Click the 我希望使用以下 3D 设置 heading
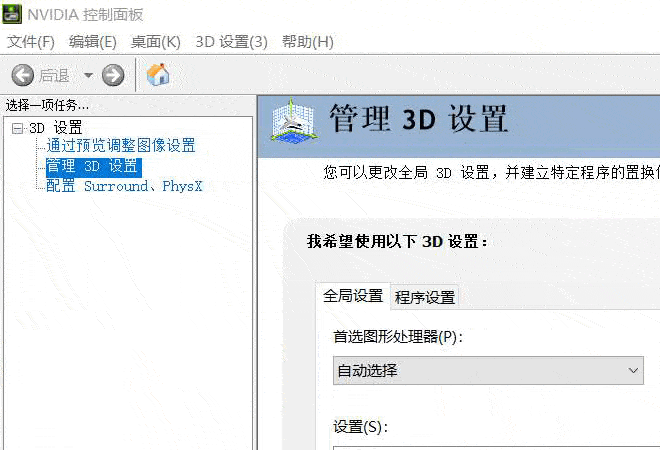The width and height of the screenshot is (660, 450). point(397,242)
